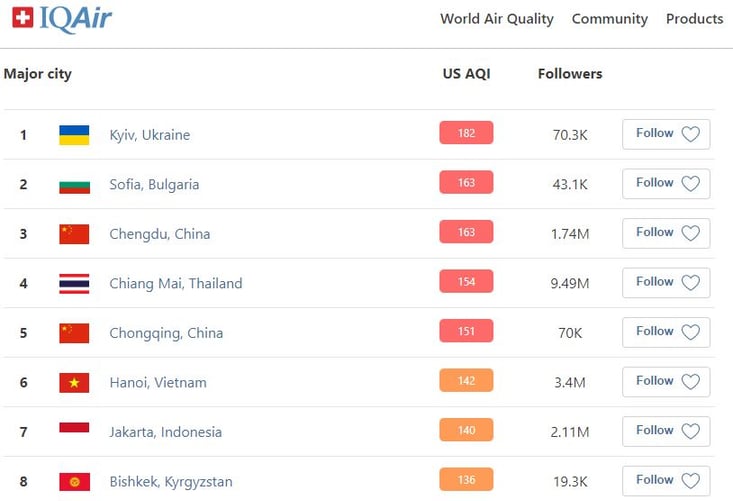Click the red 182 AQI badge
The image size is (733, 501).
click(x=466, y=133)
